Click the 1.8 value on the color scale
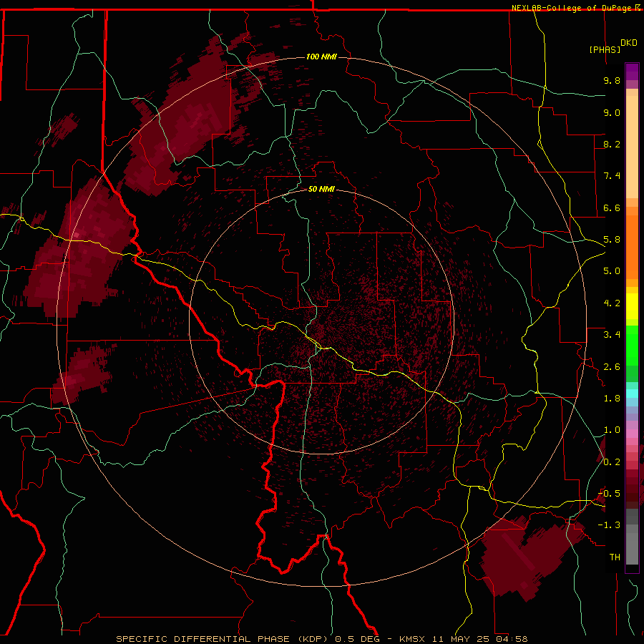644x644 pixels. coord(612,399)
